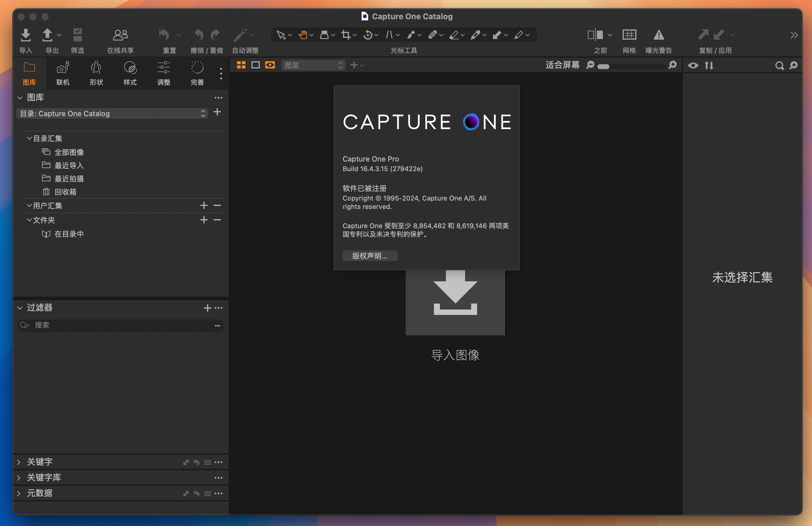Collapse the Filters (过滤器) panel
Screen dimensions: 812x526
click(20, 308)
